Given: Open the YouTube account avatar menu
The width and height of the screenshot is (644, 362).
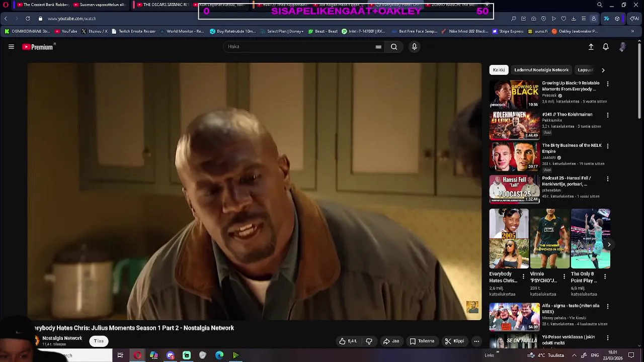Looking at the screenshot, I should [x=622, y=47].
